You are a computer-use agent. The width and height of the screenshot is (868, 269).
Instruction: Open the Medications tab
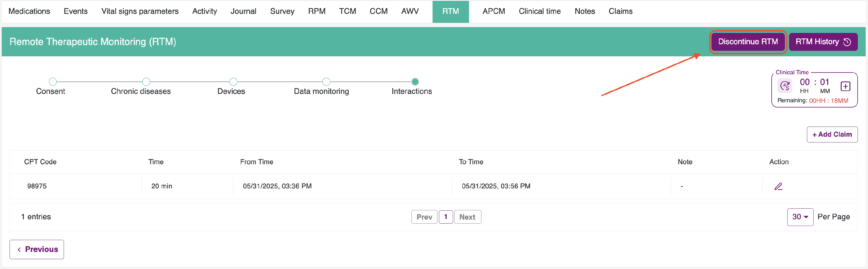pos(29,11)
